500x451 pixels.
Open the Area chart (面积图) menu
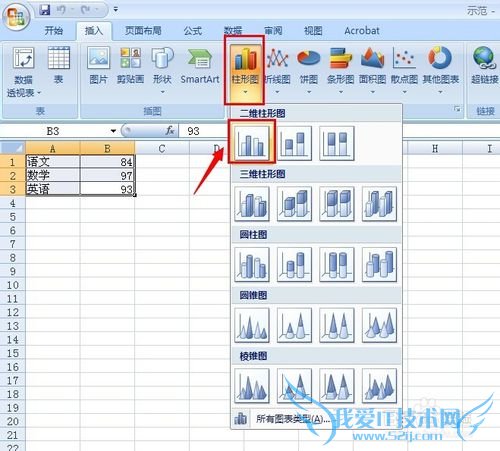click(x=372, y=70)
